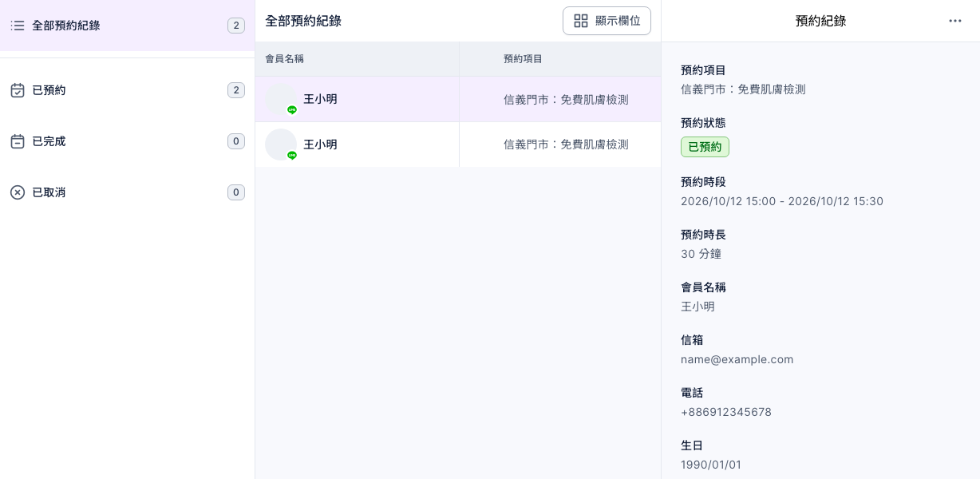The height and width of the screenshot is (479, 980).
Task: Click 信義門市：免費肌膚檢測 in the first row
Action: coord(566,100)
